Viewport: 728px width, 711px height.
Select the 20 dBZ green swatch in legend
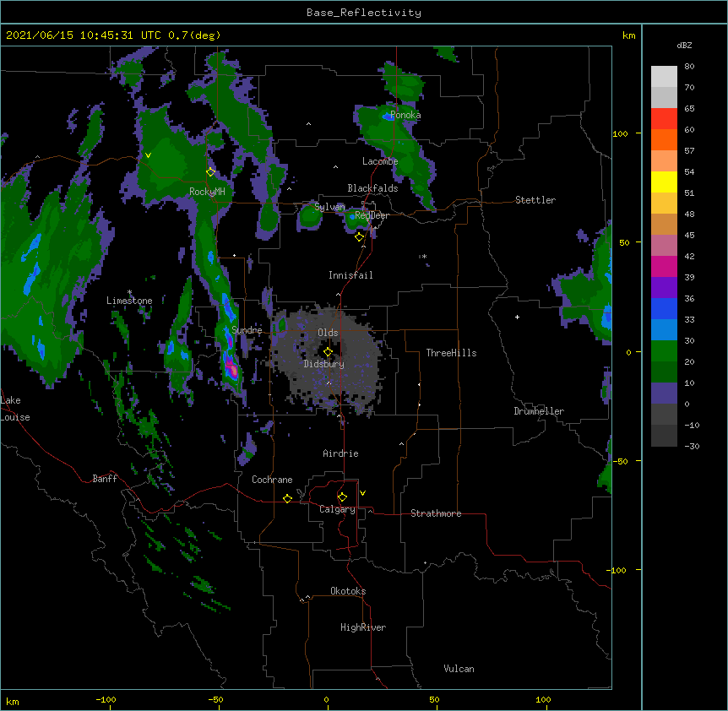[664, 372]
